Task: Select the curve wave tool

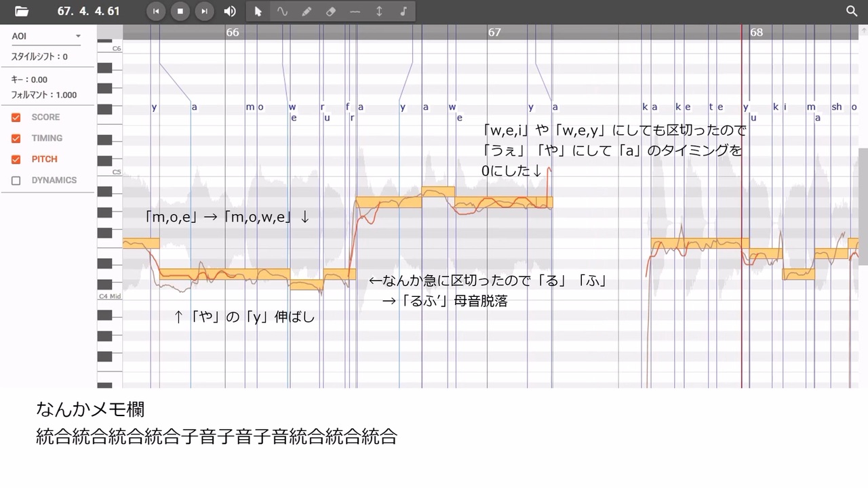Action: pyautogui.click(x=282, y=11)
